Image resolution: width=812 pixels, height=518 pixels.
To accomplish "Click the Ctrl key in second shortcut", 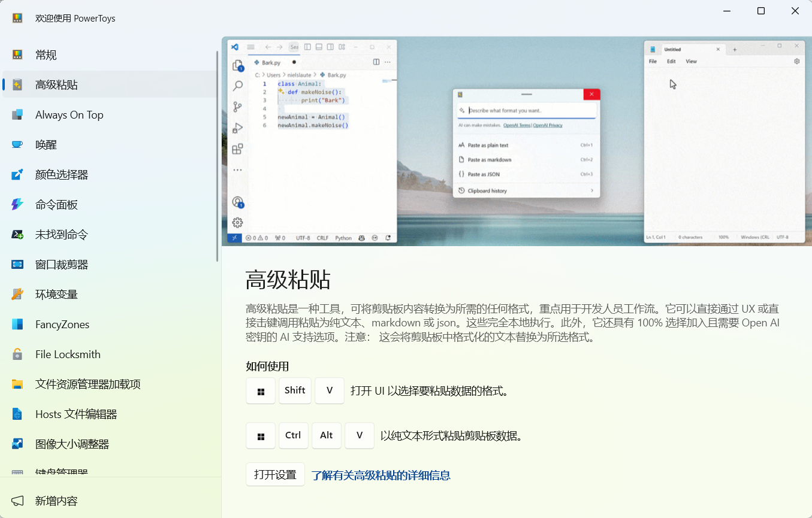I will click(293, 435).
